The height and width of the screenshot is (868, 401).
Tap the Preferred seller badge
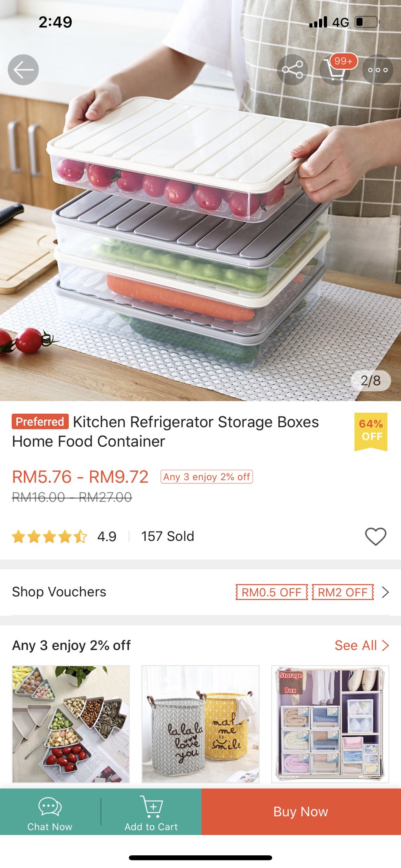[40, 422]
